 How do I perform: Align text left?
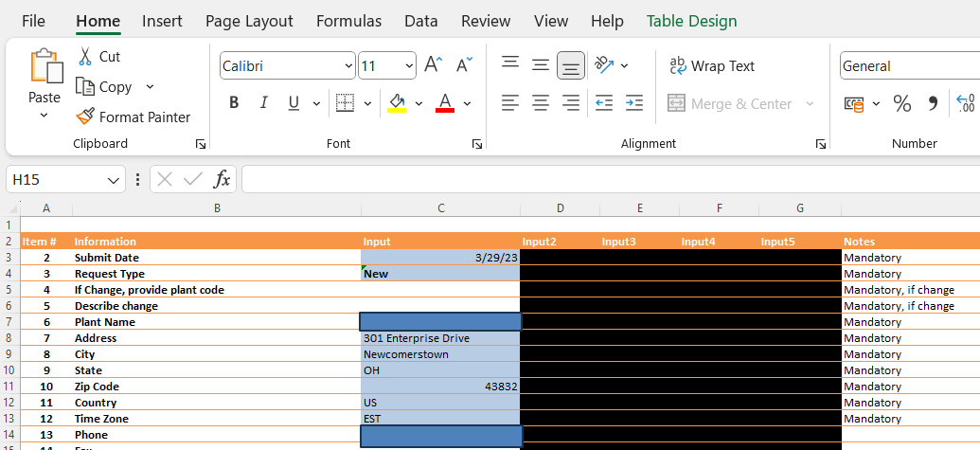point(510,103)
